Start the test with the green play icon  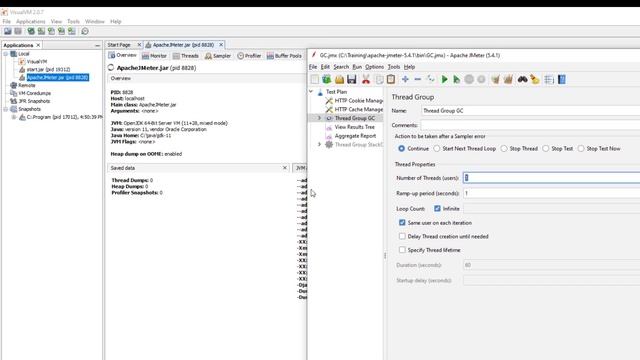444,80
